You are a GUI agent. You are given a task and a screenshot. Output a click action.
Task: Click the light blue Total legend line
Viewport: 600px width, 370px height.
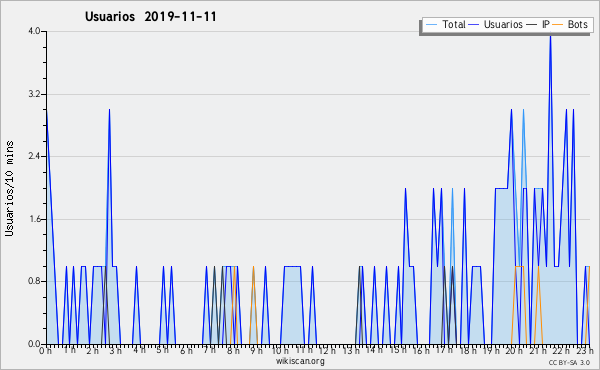click(431, 25)
